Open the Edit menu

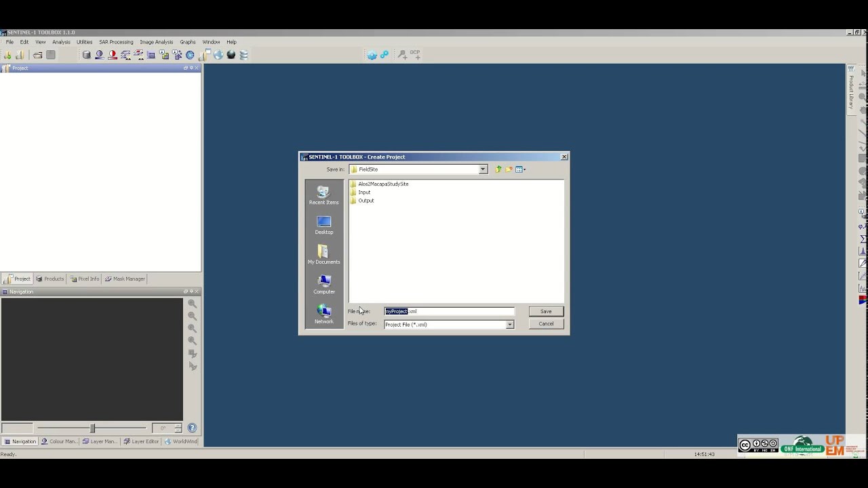pos(24,42)
